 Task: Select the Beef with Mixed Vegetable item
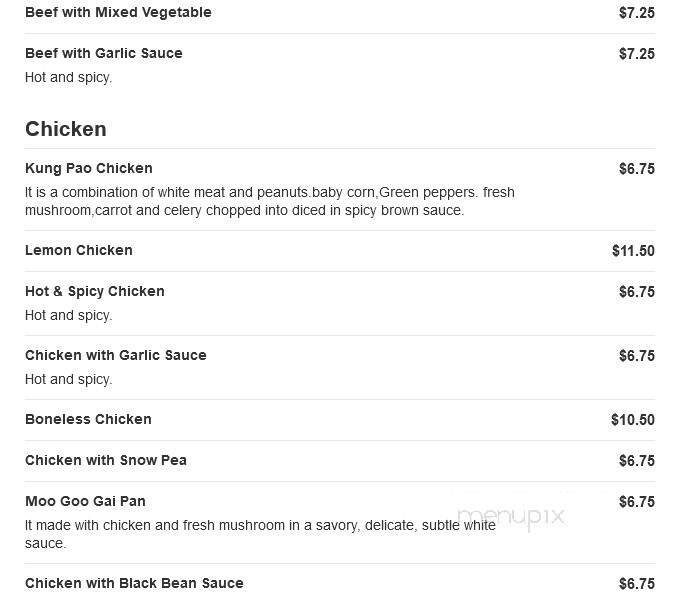click(118, 12)
